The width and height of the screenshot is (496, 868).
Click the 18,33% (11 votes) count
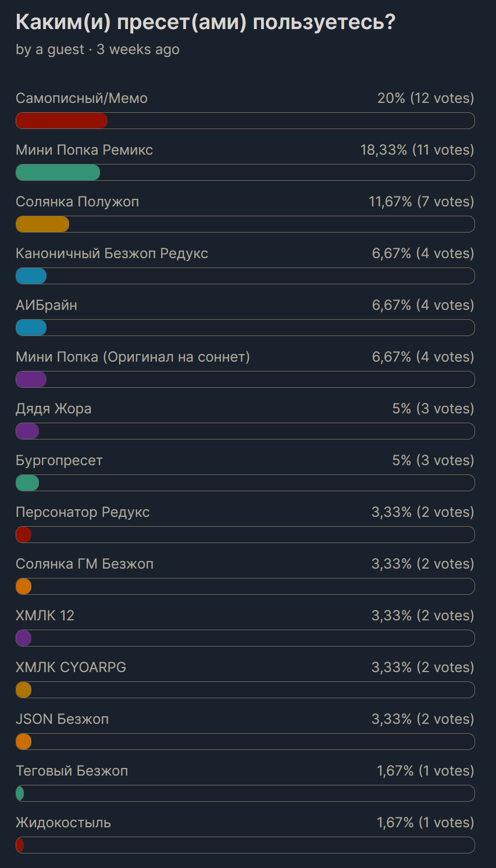click(417, 150)
